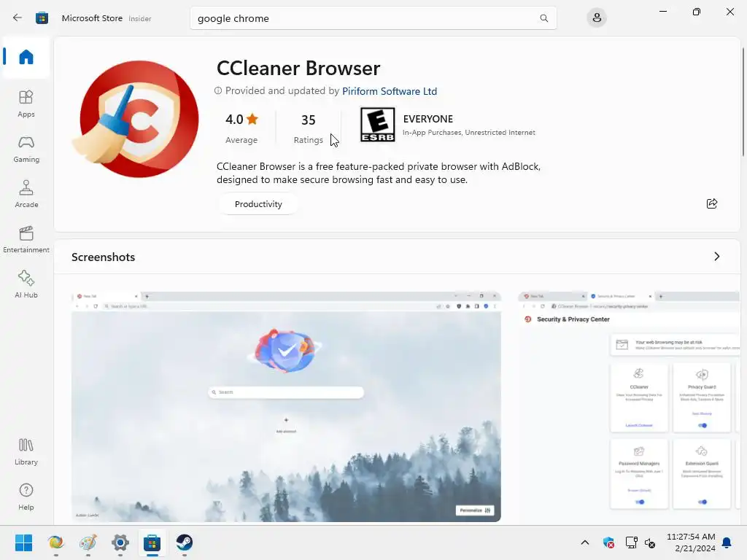Open the Arcade section
Screen dimensions: 747x560
[26, 194]
